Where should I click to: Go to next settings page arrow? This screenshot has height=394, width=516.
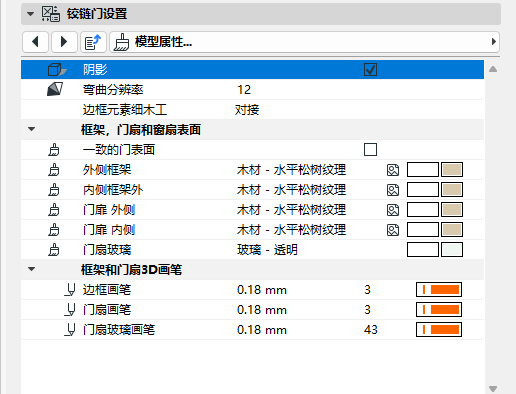click(64, 42)
